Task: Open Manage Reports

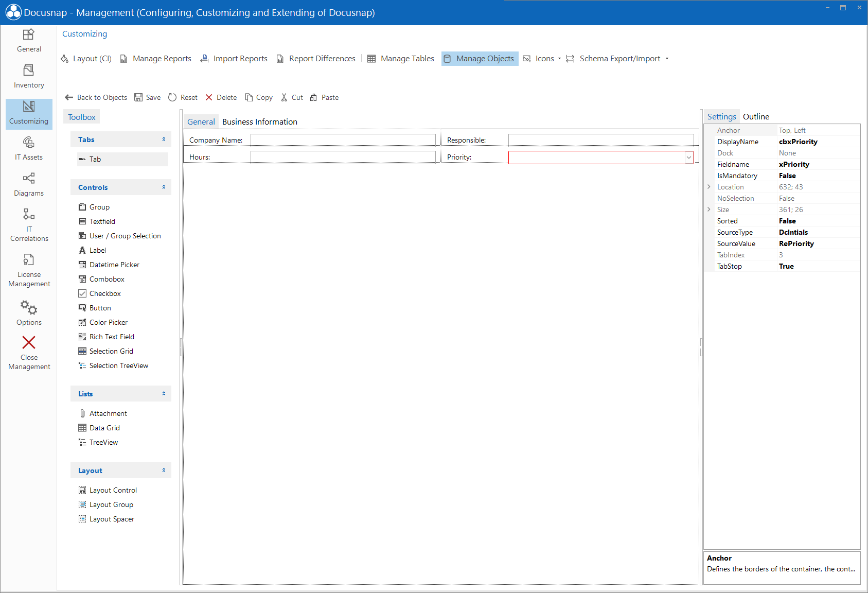Action: (156, 59)
